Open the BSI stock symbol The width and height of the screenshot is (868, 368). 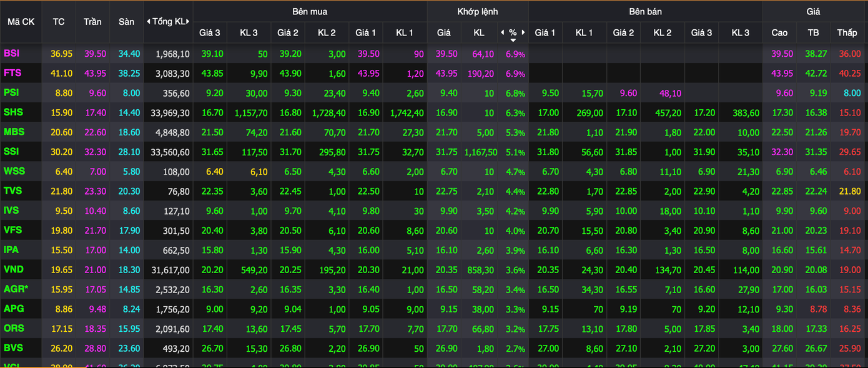pos(12,54)
